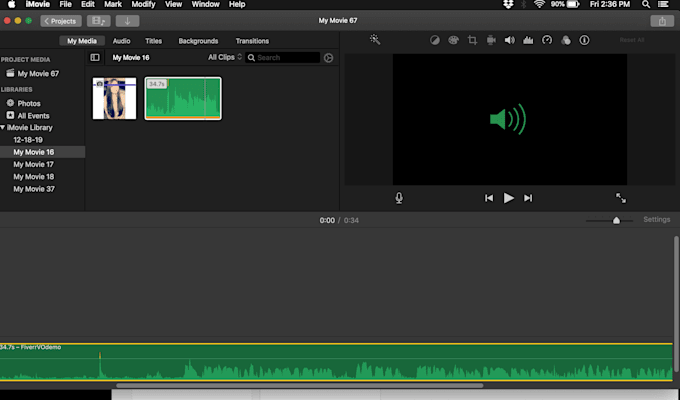
Task: Go back to Projects
Action: (61, 21)
